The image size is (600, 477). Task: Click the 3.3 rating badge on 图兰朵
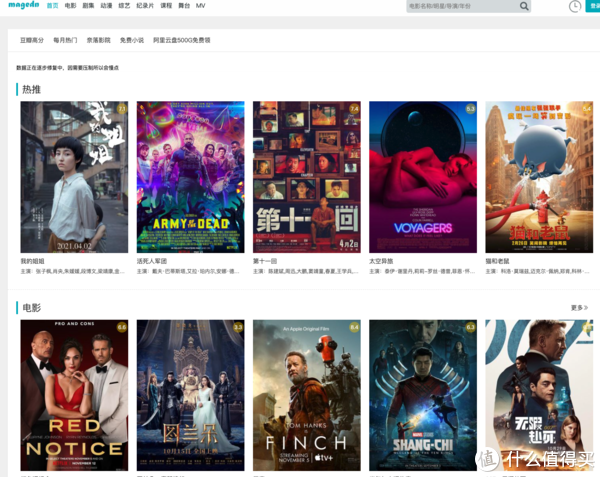coord(238,327)
